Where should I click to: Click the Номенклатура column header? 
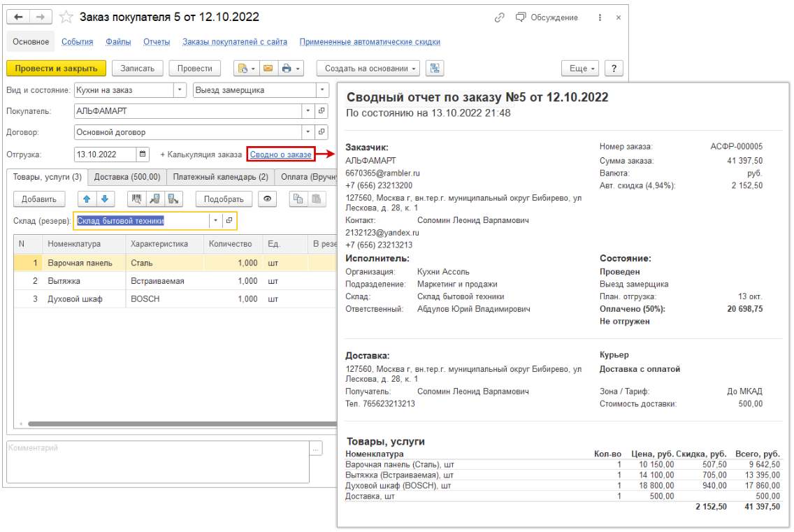click(x=84, y=244)
